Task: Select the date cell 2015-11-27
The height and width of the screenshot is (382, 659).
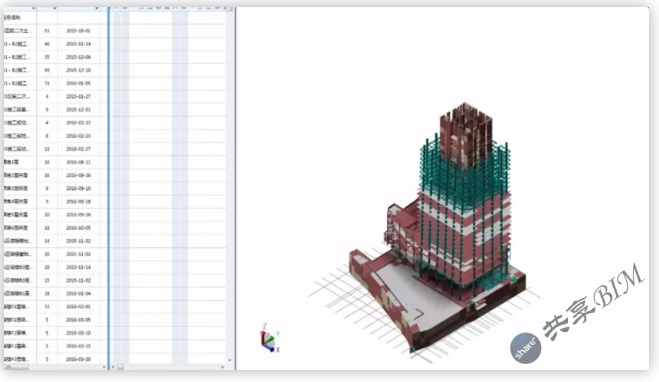Action: pyautogui.click(x=78, y=96)
